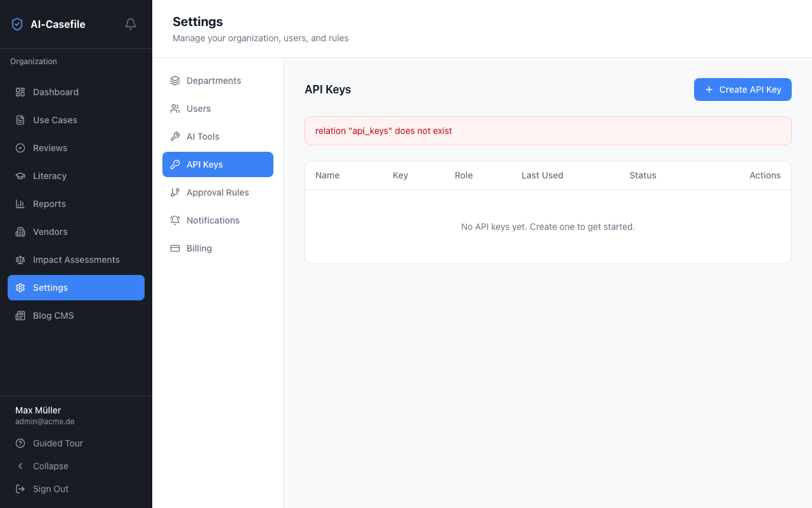This screenshot has height=508, width=812.
Task: Open the Notifications settings section
Action: (213, 220)
